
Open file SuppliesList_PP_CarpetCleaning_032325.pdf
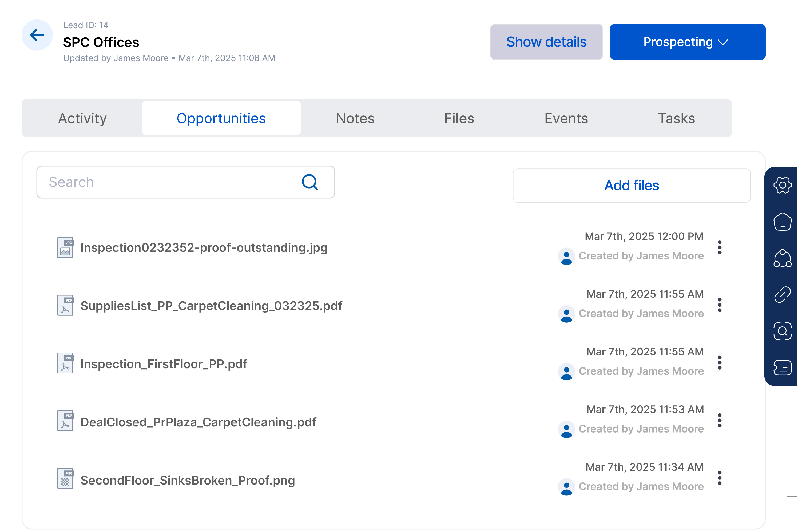(212, 306)
